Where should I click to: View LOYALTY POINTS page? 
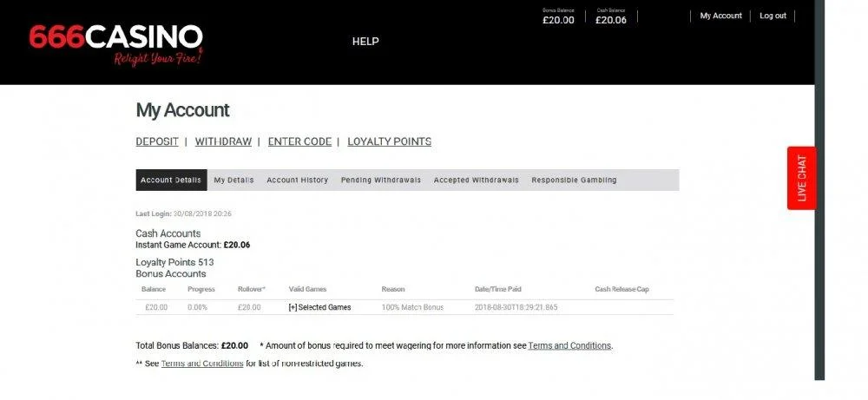pos(389,141)
